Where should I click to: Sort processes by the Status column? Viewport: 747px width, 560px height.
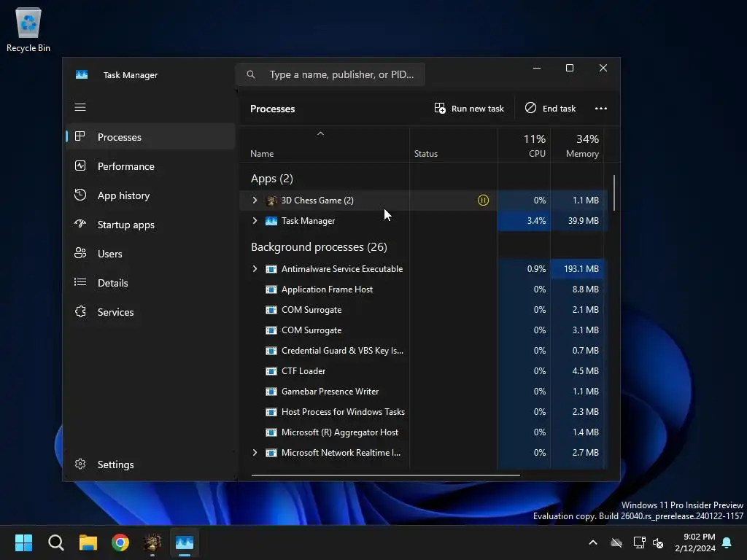[x=453, y=146]
